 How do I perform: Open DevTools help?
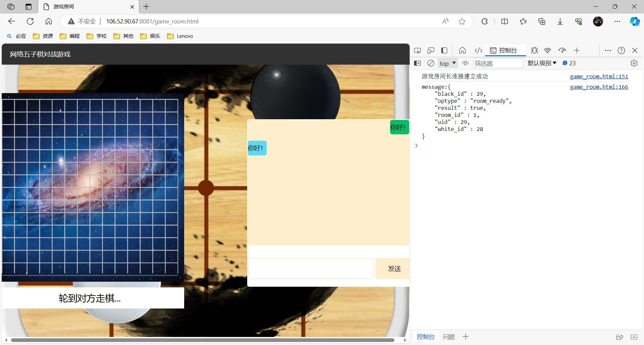click(x=621, y=51)
